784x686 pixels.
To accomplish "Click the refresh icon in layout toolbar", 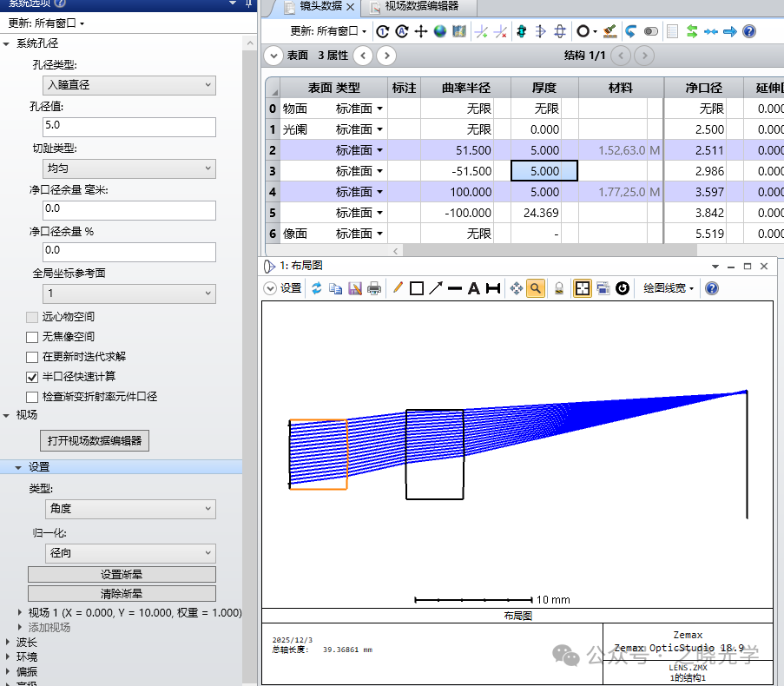I will coord(317,288).
